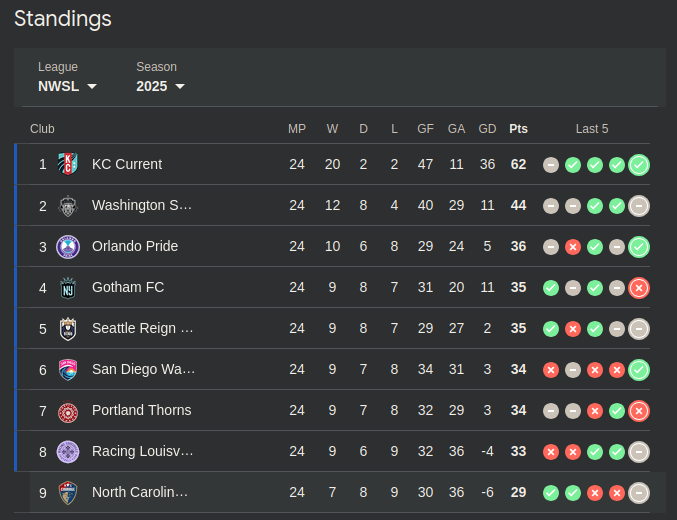The height and width of the screenshot is (520, 677).
Task: Click the Washington Spirit club crest
Action: [x=68, y=205]
